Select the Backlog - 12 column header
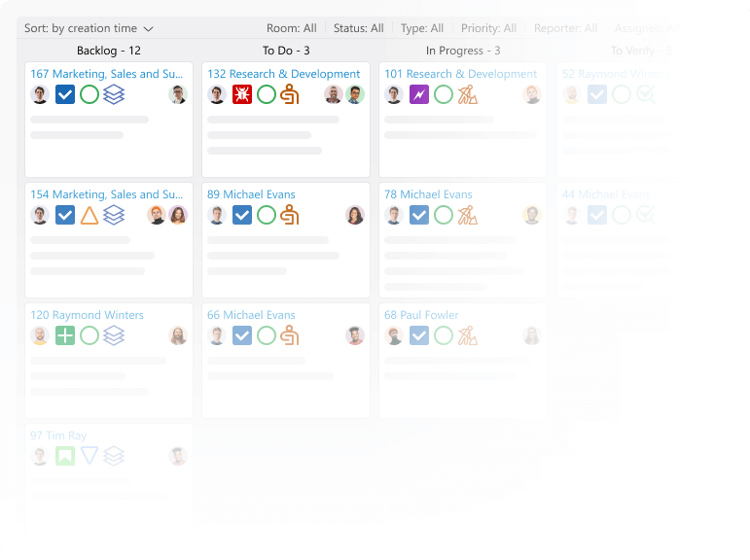The image size is (750, 560). coord(109,51)
